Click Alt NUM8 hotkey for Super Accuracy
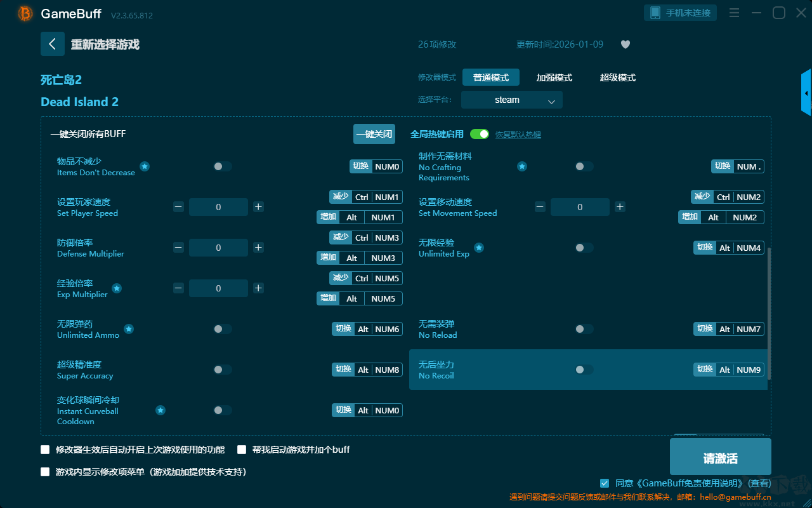Screen dimensions: 812x508 [367, 370]
